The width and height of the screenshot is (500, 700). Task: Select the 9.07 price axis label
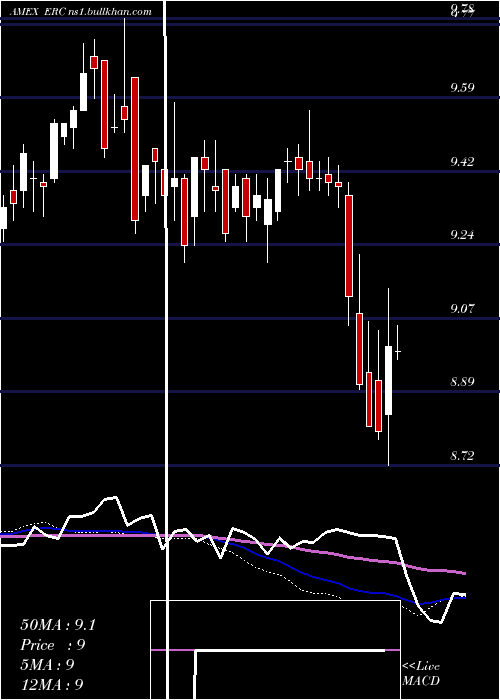click(x=462, y=308)
